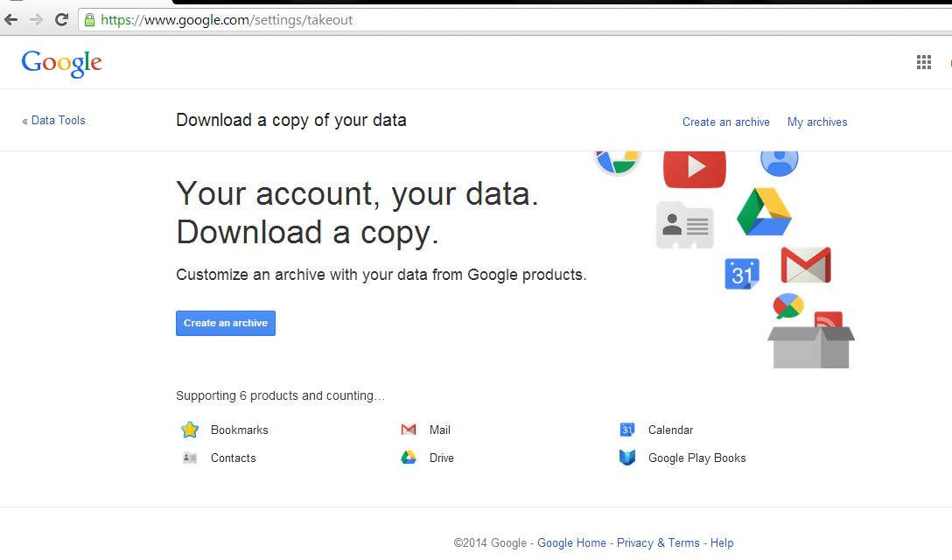Click the large Gmail envelope icon
This screenshot has width=952, height=560.
806,265
